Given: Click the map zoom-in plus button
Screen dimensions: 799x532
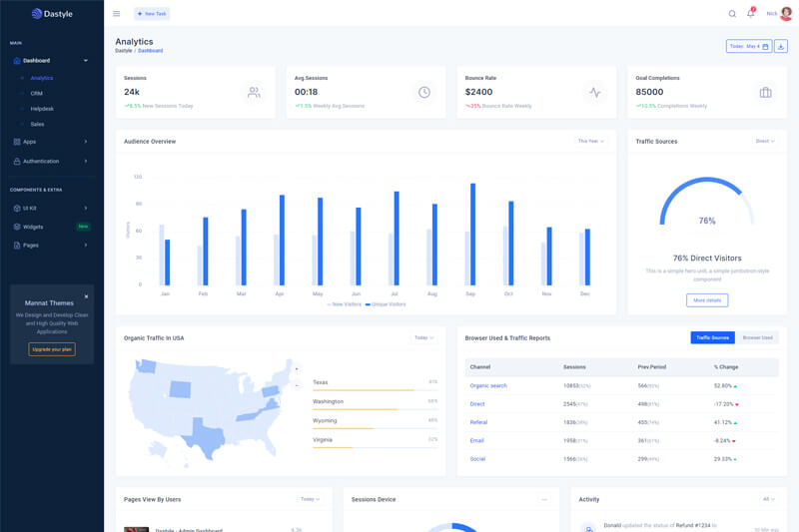Looking at the screenshot, I should tap(297, 369).
